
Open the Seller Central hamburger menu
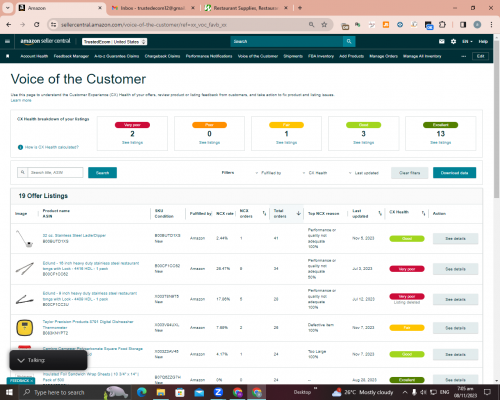pos(7,41)
